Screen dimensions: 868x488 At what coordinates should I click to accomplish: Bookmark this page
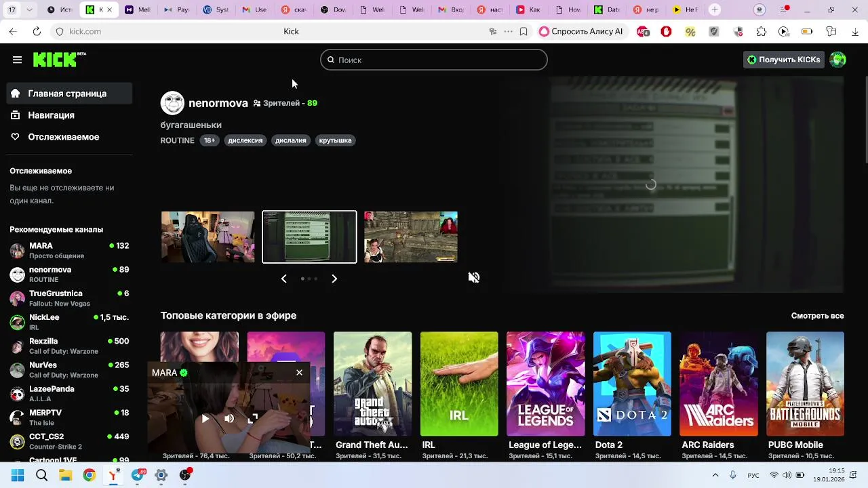tap(524, 31)
